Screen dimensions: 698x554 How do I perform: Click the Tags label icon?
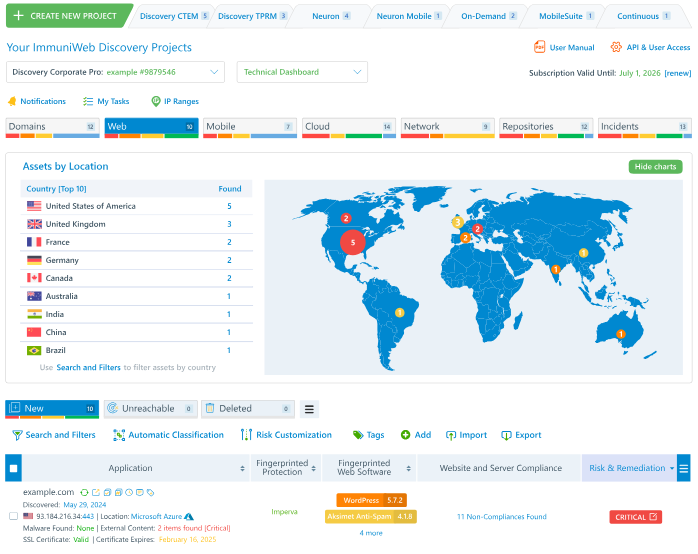(x=358, y=435)
